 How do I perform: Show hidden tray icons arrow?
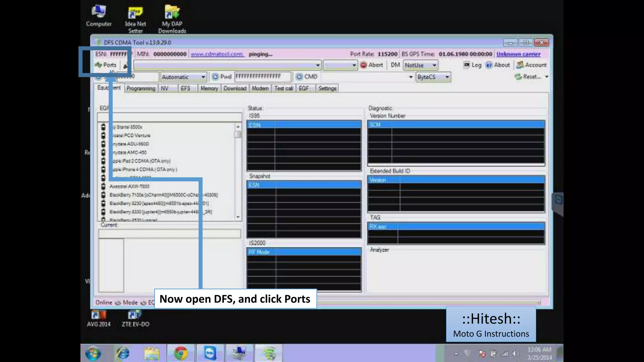pos(457,354)
